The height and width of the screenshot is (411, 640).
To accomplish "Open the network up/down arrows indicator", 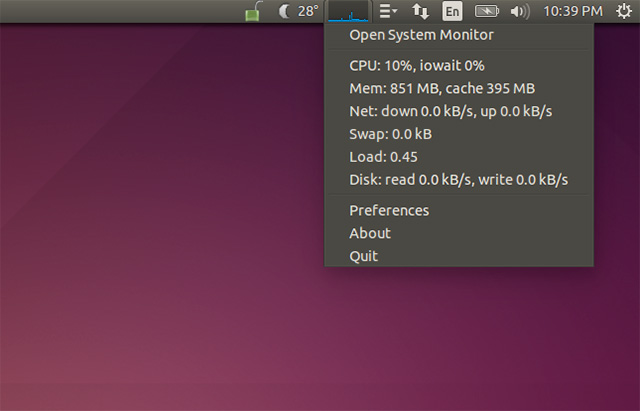I will [x=421, y=12].
